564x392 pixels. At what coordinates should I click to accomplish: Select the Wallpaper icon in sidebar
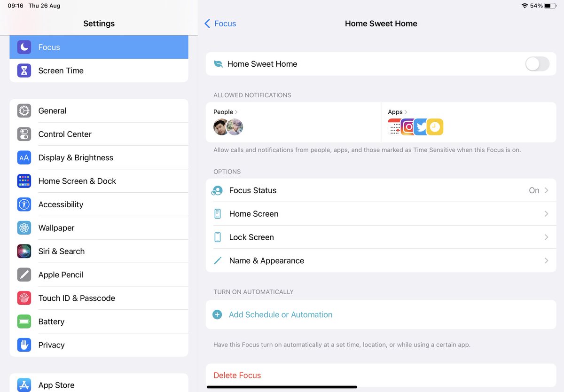[x=24, y=228]
